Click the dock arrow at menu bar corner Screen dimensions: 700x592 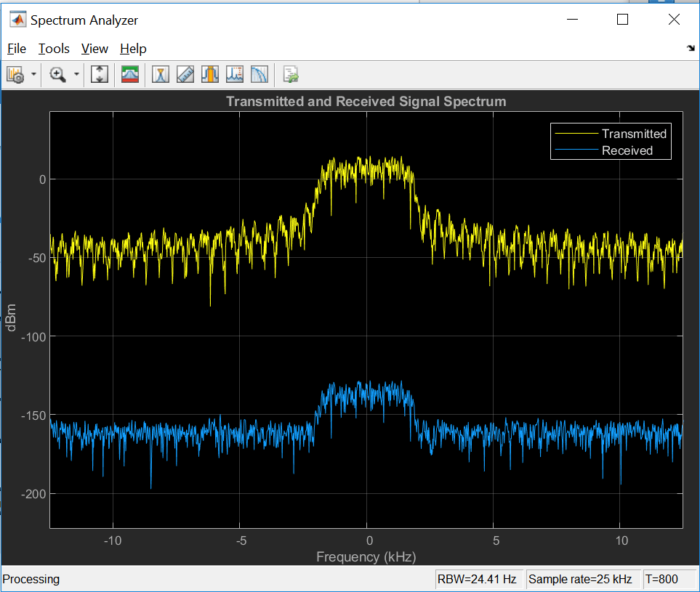point(691,48)
